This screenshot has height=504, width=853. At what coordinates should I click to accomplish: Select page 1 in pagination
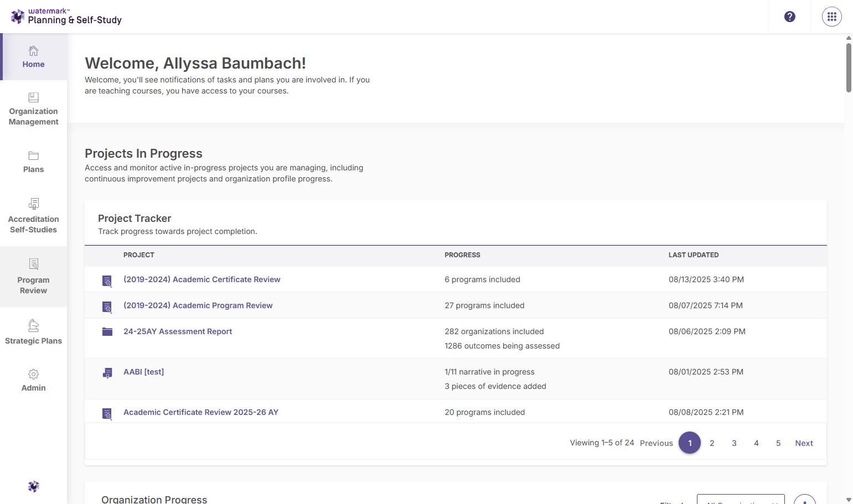click(690, 443)
